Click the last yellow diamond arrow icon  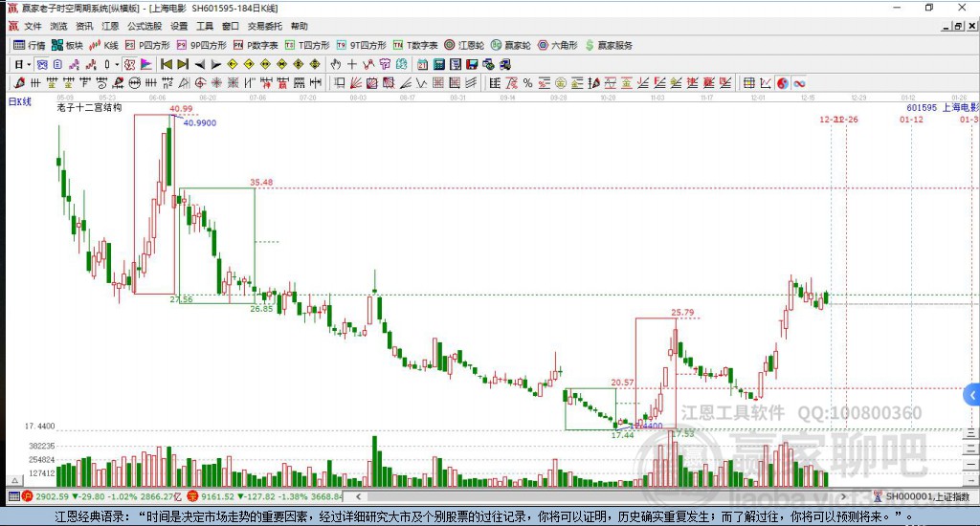pos(314,64)
